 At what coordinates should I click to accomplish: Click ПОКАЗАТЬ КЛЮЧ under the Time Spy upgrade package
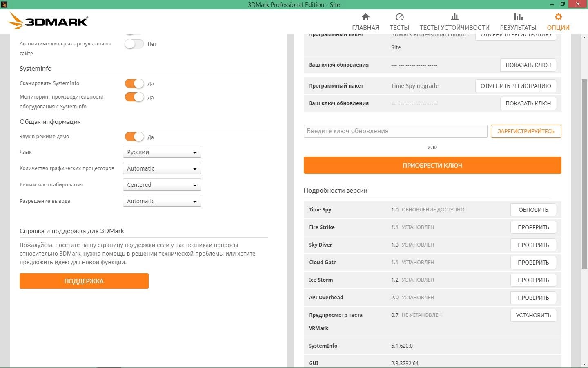coord(528,103)
